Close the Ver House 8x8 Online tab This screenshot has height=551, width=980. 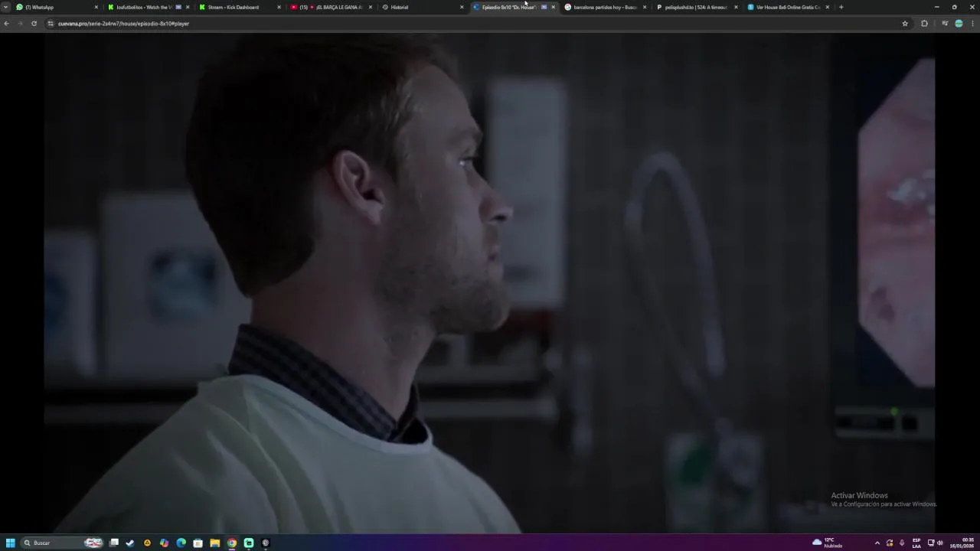(x=827, y=7)
